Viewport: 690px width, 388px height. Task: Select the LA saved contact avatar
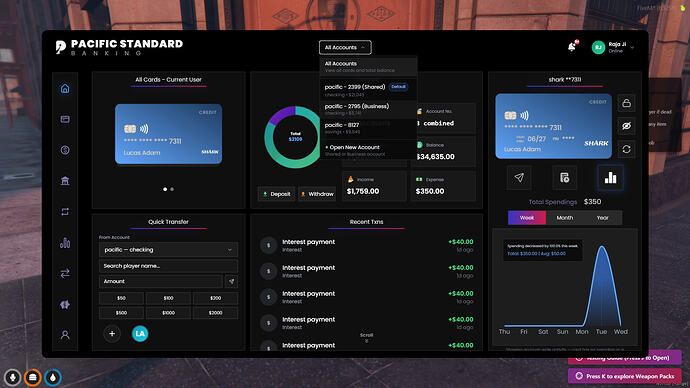click(140, 333)
